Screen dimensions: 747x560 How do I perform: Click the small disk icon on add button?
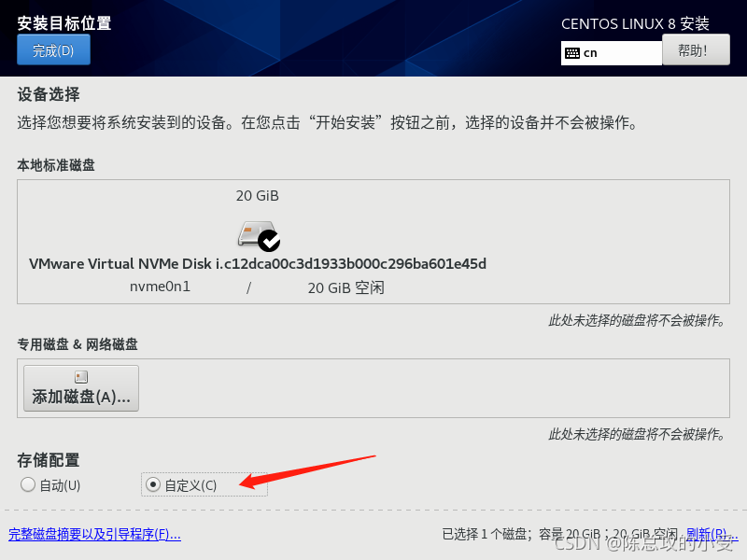[x=81, y=377]
